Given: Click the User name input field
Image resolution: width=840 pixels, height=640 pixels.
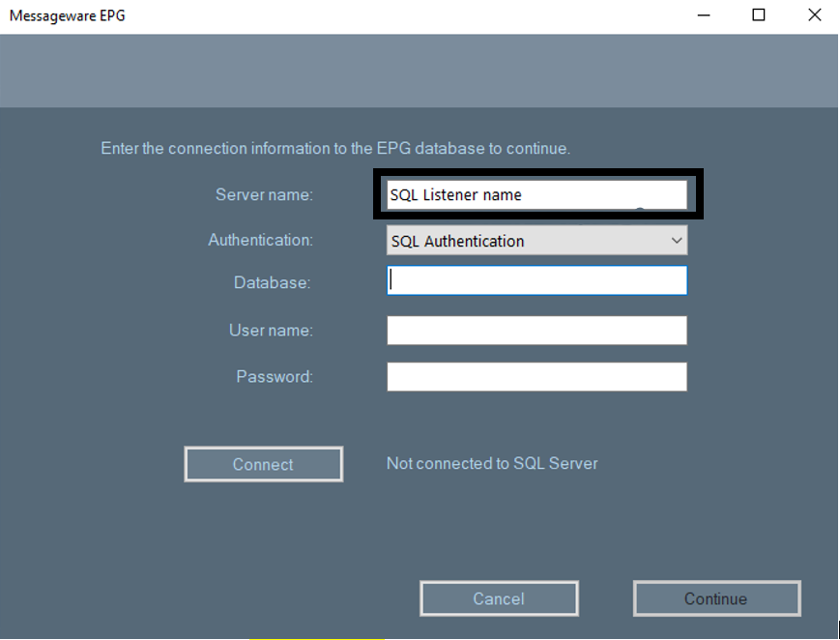Looking at the screenshot, I should 536,330.
